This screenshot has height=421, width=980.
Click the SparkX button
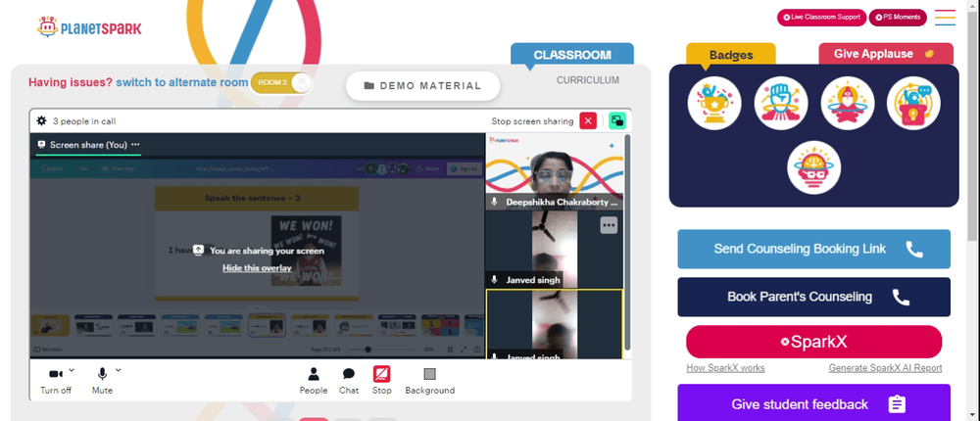tap(813, 342)
